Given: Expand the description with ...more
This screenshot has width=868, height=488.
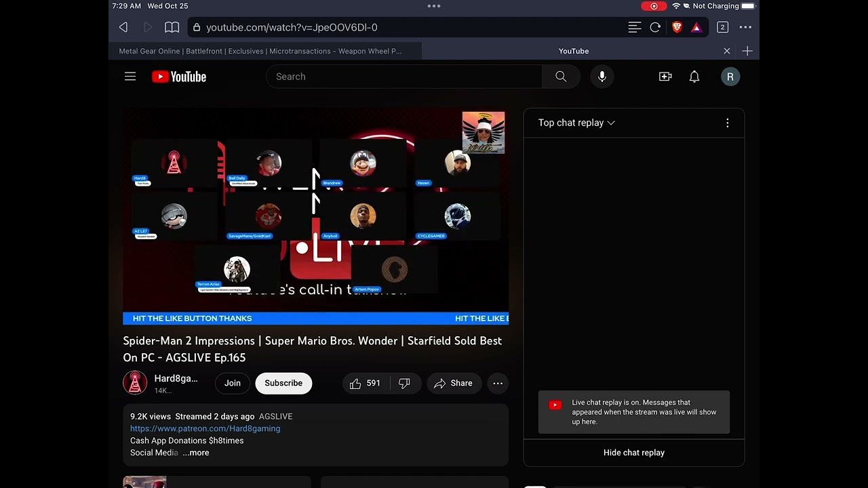Looking at the screenshot, I should (x=196, y=453).
